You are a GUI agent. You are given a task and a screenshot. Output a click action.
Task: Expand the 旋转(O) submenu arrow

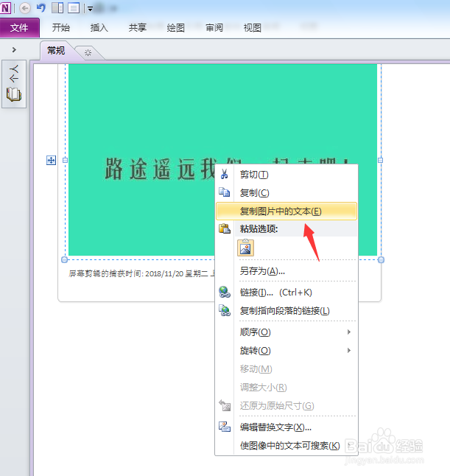(349, 351)
